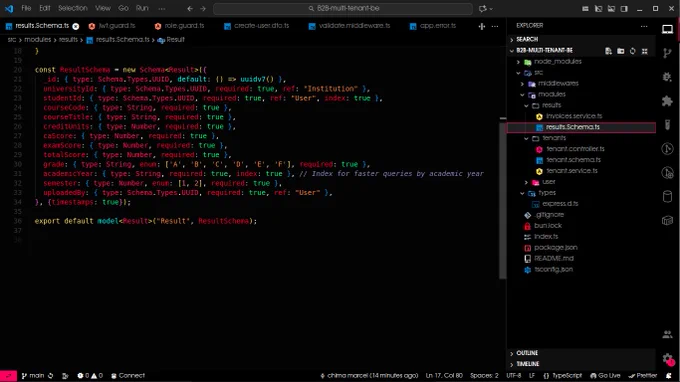Click New Folder icon in explorer header
The width and height of the screenshot is (680, 382).
(x=621, y=51)
